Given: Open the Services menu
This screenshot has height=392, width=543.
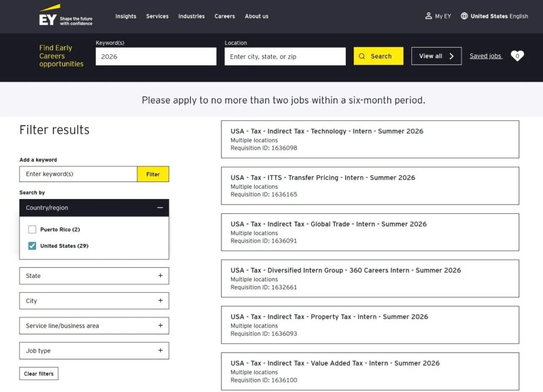Looking at the screenshot, I should pos(157,16).
